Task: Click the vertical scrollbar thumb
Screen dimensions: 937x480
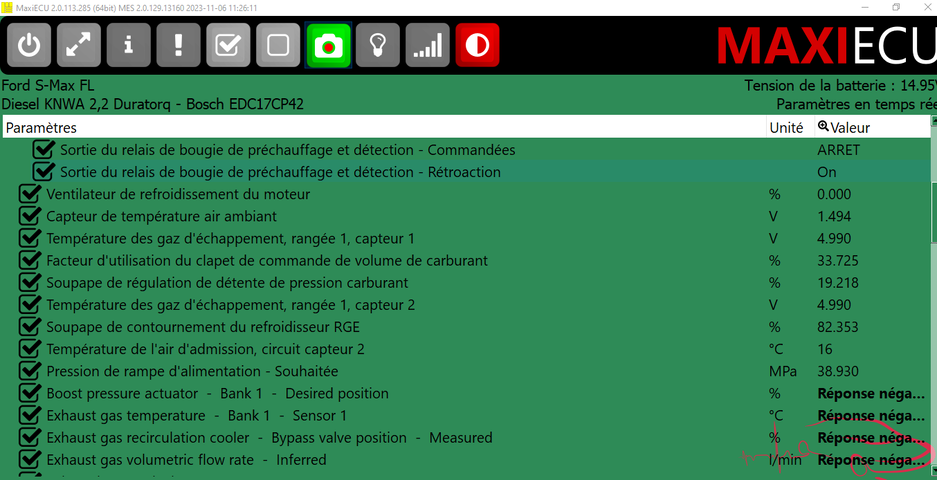Action: point(933,212)
